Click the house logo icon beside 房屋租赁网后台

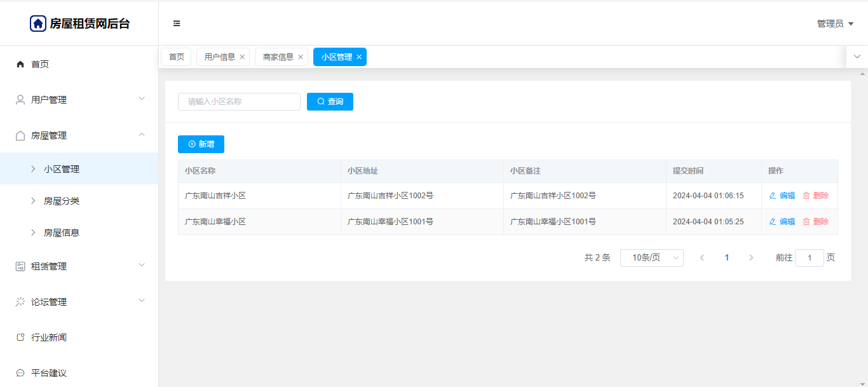(x=38, y=24)
